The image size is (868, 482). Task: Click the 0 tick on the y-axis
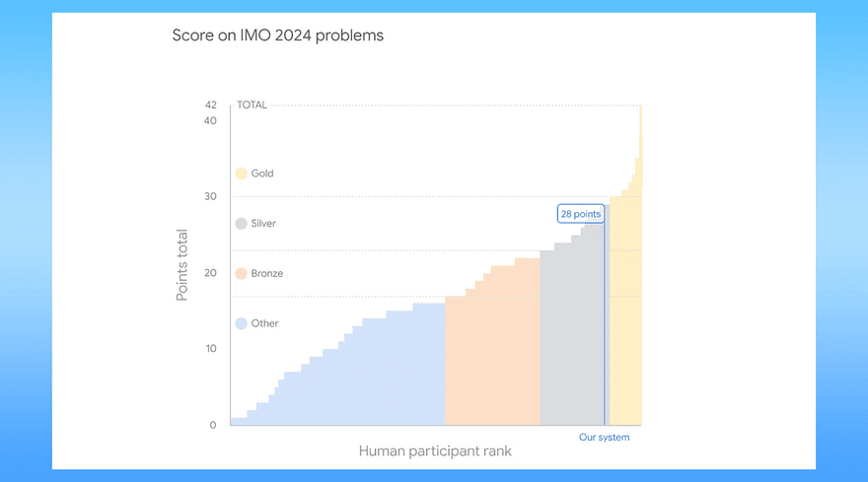tap(213, 425)
